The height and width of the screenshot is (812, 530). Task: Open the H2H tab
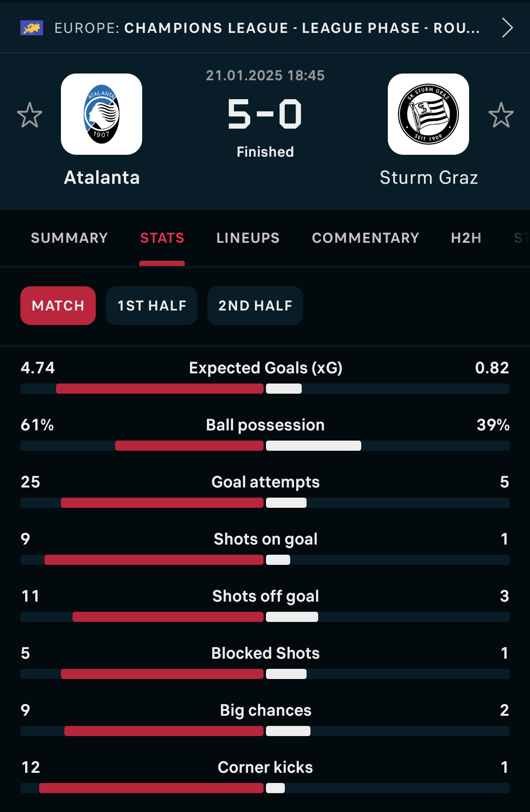(466, 238)
